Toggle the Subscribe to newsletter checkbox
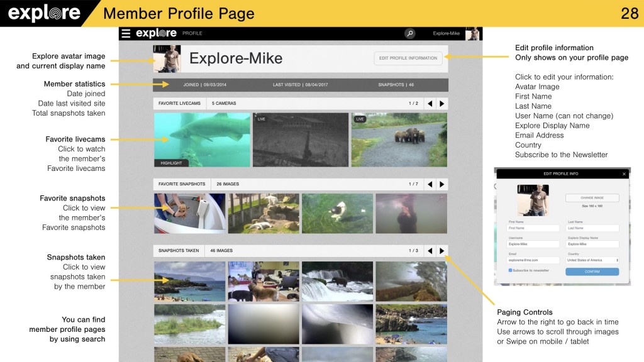Screen dimensions: 644x362 click(510, 270)
